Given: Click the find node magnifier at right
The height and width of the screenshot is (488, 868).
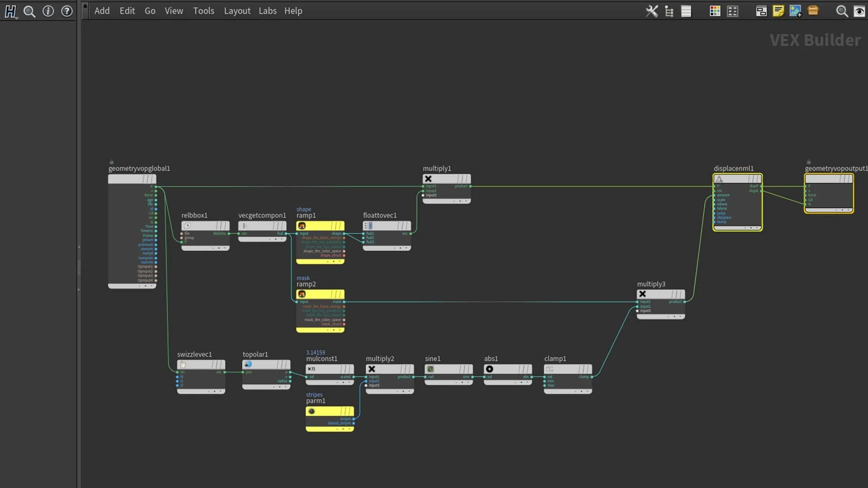Looking at the screenshot, I should (x=841, y=11).
